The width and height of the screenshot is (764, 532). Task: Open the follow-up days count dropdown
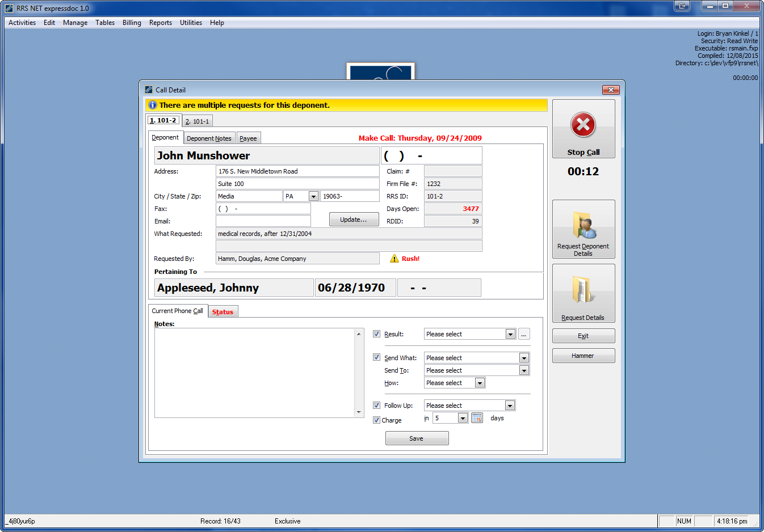pyautogui.click(x=463, y=418)
